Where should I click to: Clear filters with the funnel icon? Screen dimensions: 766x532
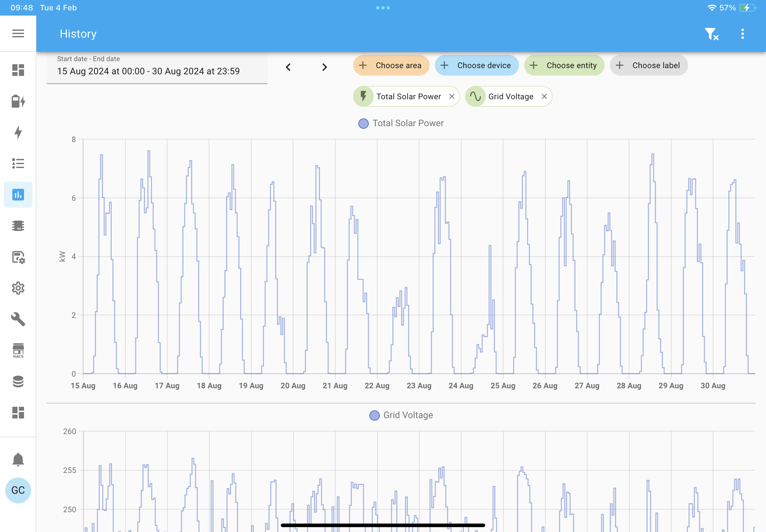[711, 34]
